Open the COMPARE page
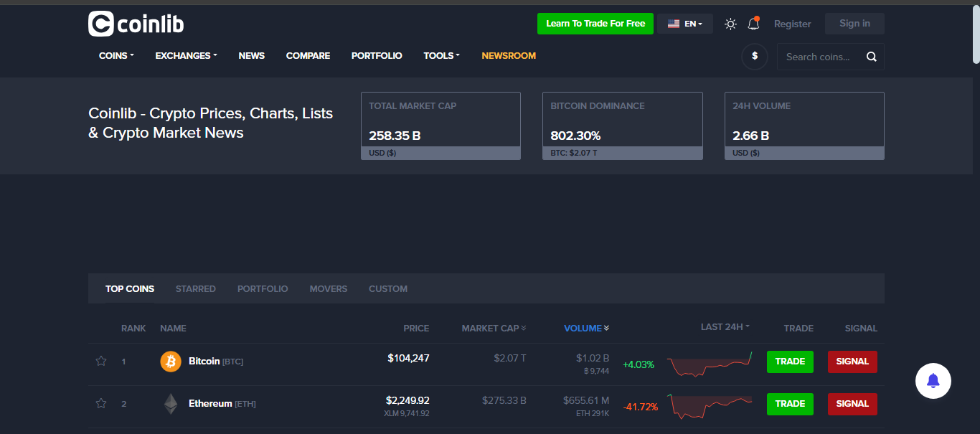Image resolution: width=980 pixels, height=434 pixels. tap(308, 55)
